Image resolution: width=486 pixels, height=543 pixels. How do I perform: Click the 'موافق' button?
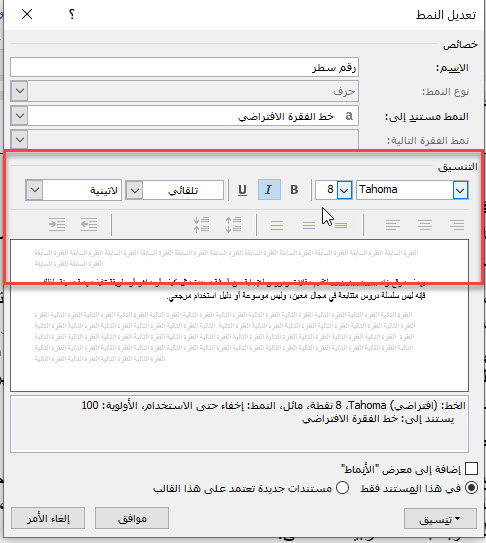pyautogui.click(x=132, y=518)
